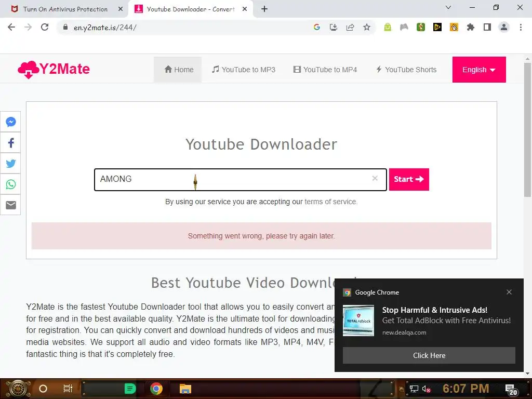Viewport: 532px width, 399px height.
Task: Click the 'Something went wrong' error message
Action: coord(261,236)
